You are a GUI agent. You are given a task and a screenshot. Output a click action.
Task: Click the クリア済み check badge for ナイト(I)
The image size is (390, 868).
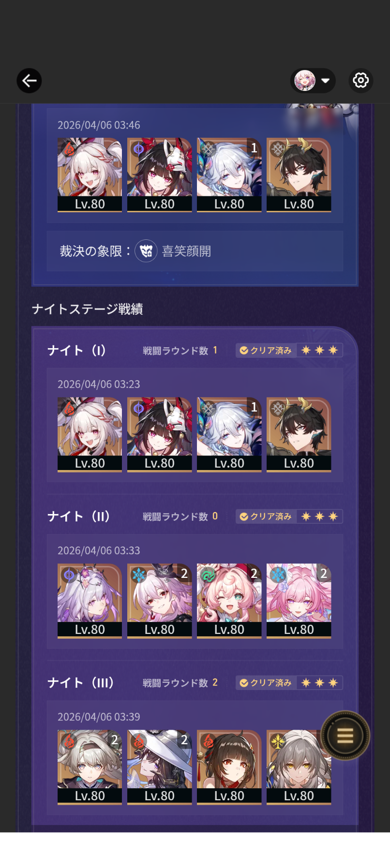click(266, 350)
